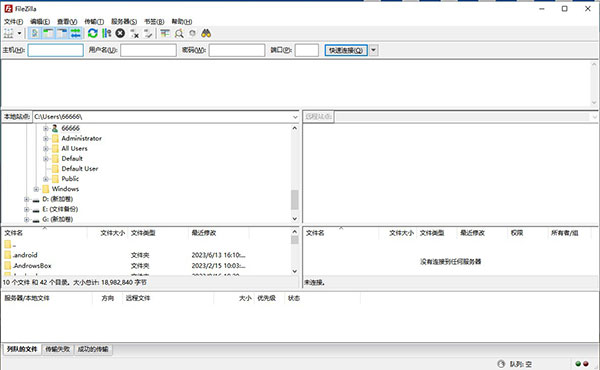
Task: Open the quick connect history dropdown
Action: [374, 50]
